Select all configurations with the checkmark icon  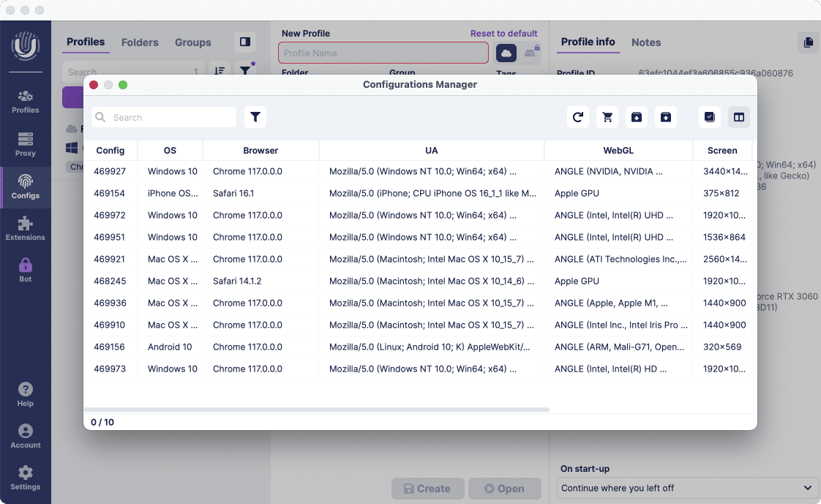point(710,117)
